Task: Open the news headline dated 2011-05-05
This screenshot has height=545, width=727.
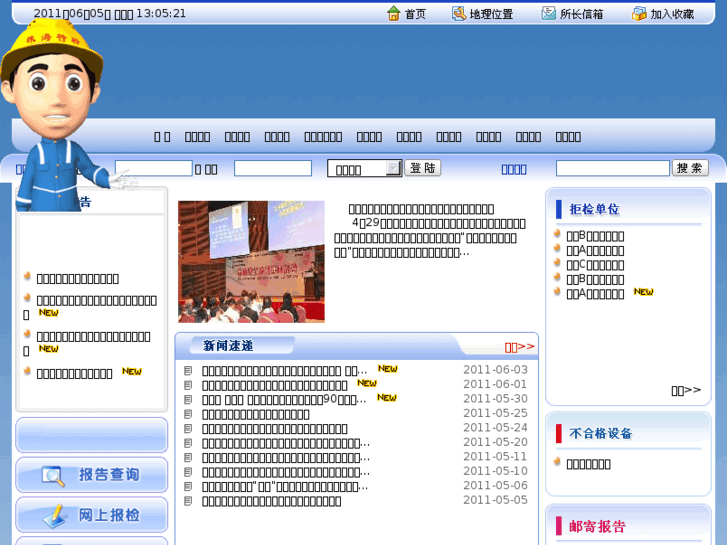Action: tap(272, 501)
